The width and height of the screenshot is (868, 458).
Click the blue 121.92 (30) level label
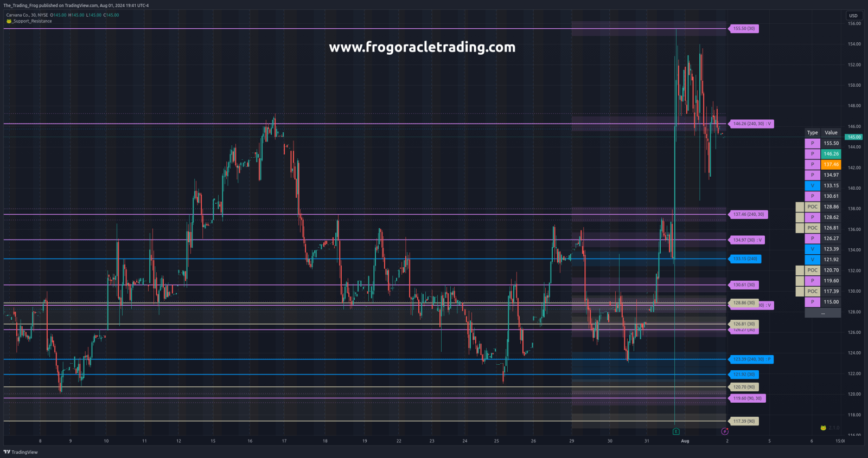(x=744, y=375)
